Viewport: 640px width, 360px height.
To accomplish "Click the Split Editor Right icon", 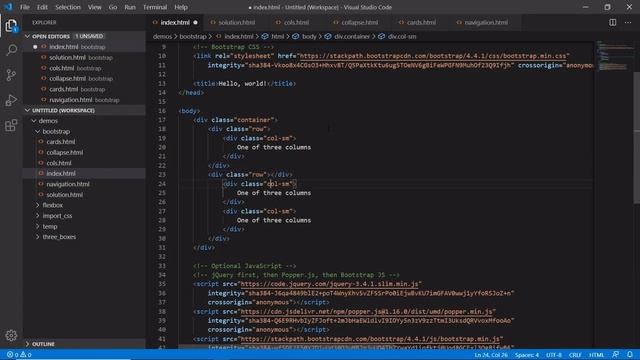I will pyautogui.click(x=613, y=22).
